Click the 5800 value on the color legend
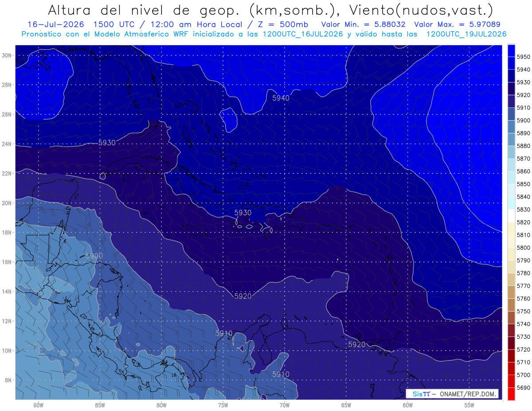 click(523, 247)
